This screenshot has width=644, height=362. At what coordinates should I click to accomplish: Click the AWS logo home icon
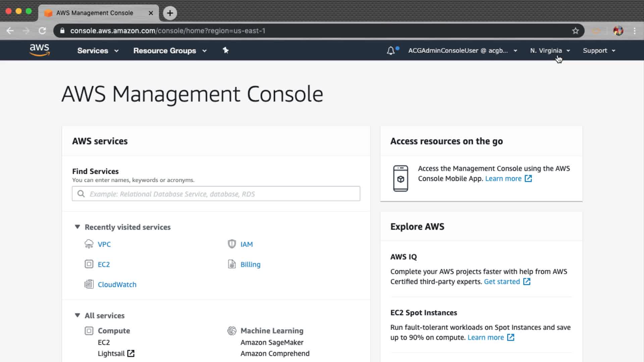click(x=40, y=50)
